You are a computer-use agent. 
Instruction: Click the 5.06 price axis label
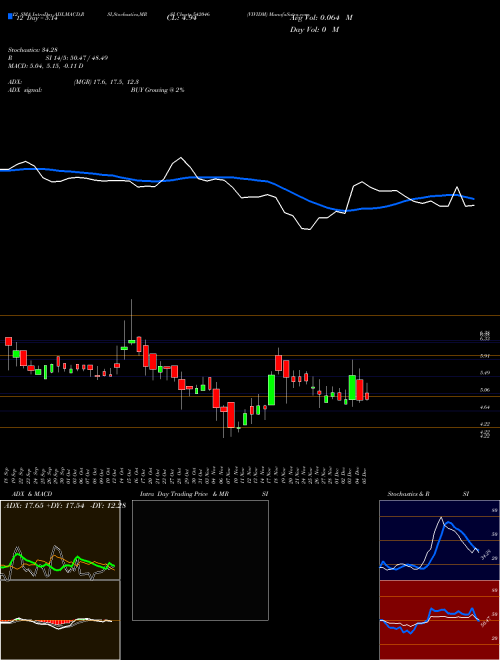click(485, 390)
